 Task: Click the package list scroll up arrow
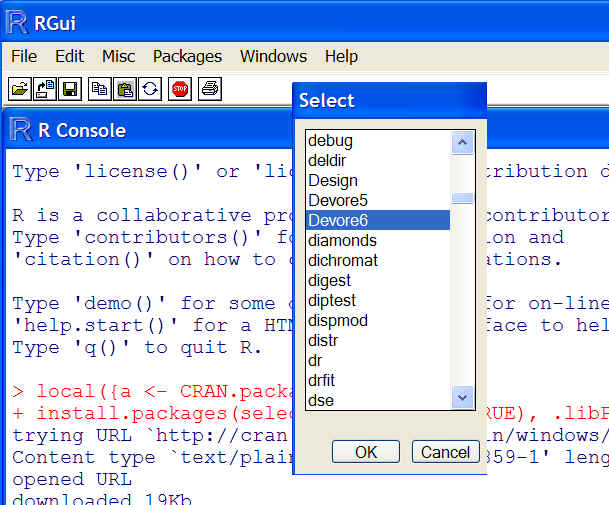click(462, 143)
